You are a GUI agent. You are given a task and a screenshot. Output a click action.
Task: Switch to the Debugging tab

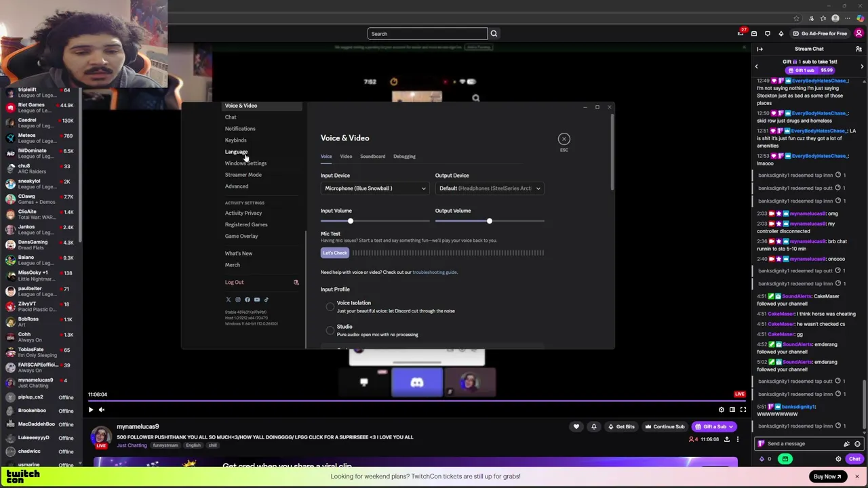[x=404, y=157]
